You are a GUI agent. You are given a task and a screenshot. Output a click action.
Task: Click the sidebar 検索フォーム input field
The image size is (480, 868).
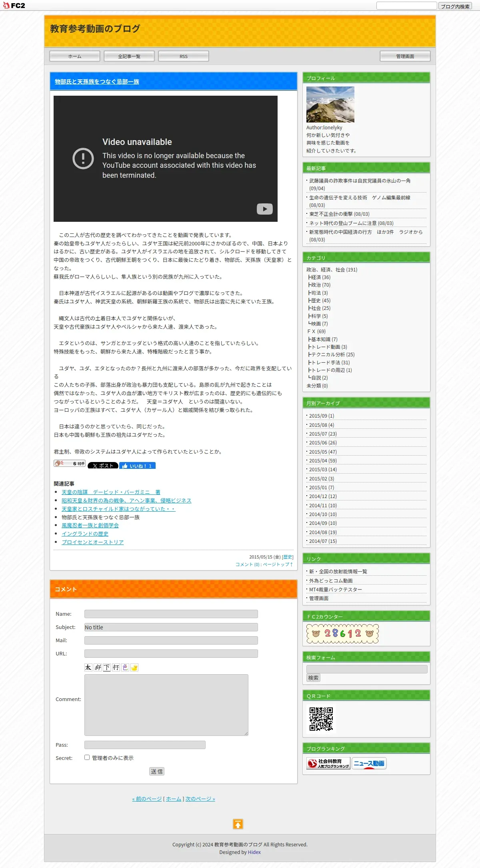(x=367, y=669)
